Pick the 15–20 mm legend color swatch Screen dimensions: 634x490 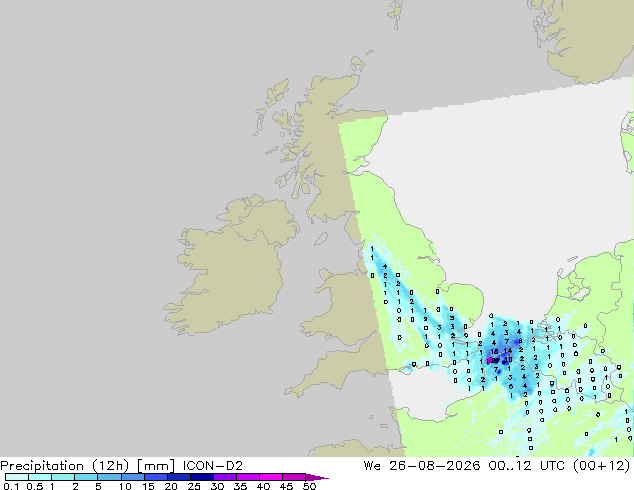click(155, 477)
